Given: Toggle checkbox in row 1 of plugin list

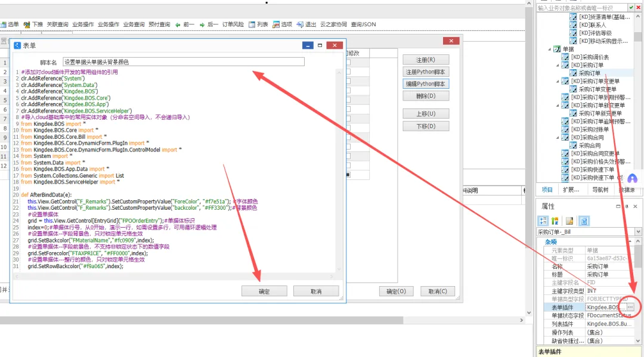Looking at the screenshot, I should [x=348, y=63].
